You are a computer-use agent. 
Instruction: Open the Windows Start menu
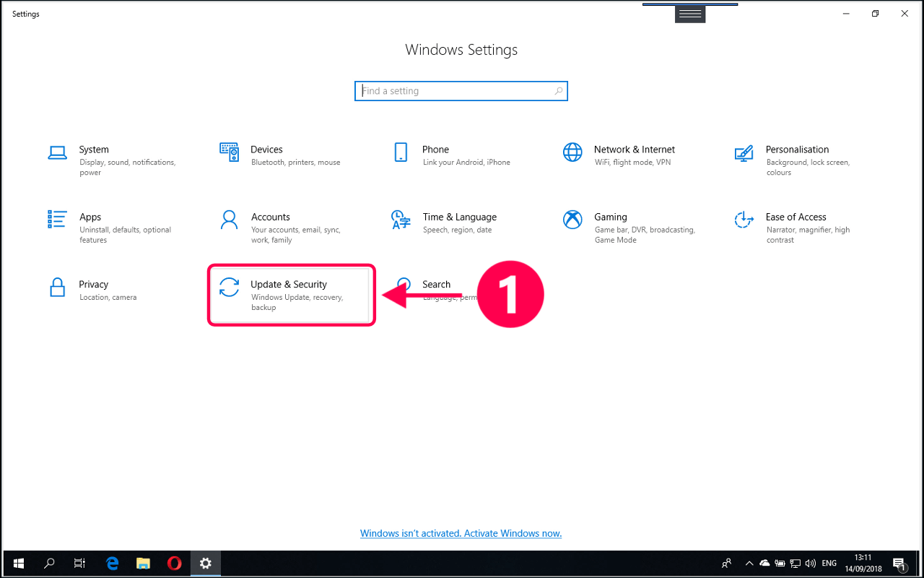point(18,564)
